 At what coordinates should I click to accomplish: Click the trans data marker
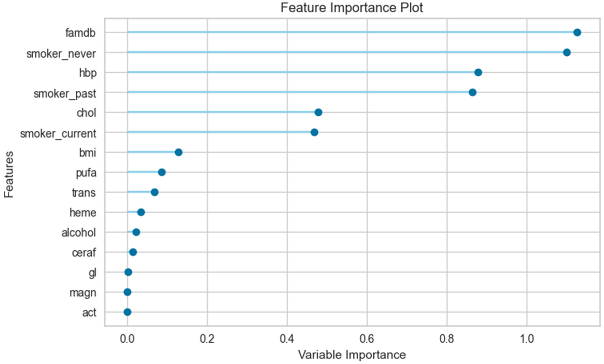pos(154,192)
